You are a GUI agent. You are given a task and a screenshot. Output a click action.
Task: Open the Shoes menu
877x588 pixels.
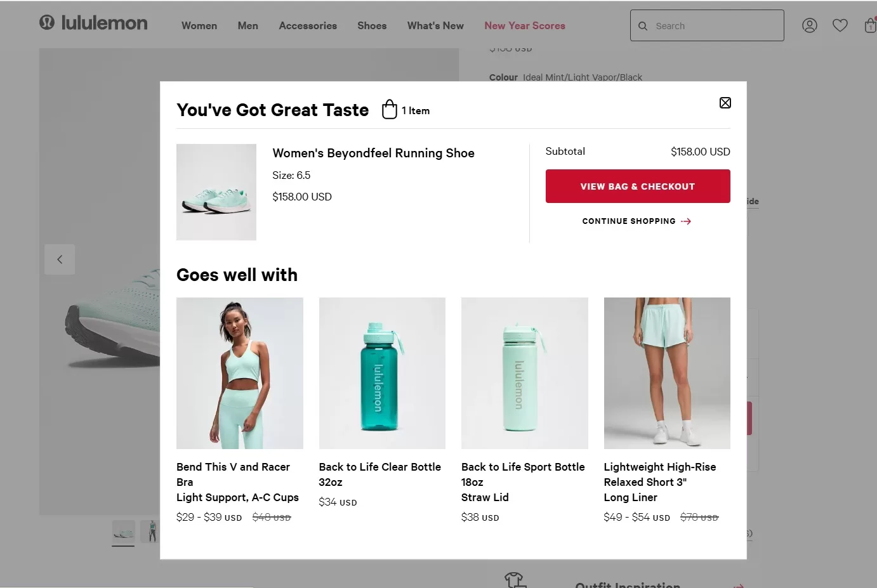tap(372, 26)
